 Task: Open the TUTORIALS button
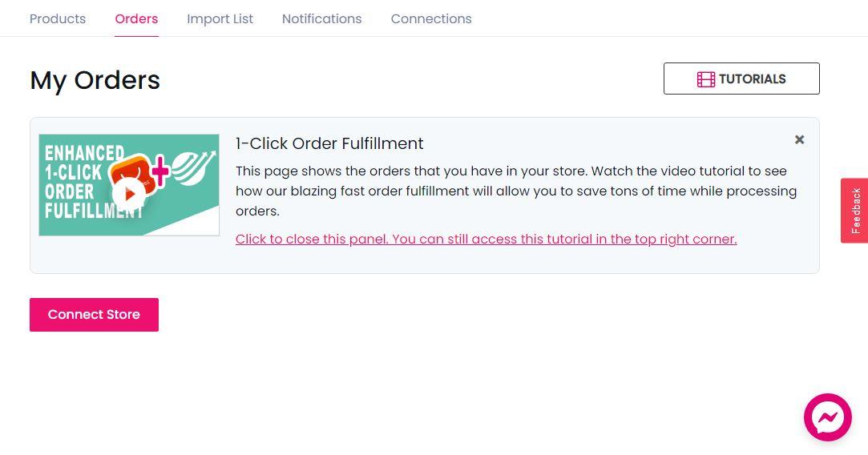741,79
